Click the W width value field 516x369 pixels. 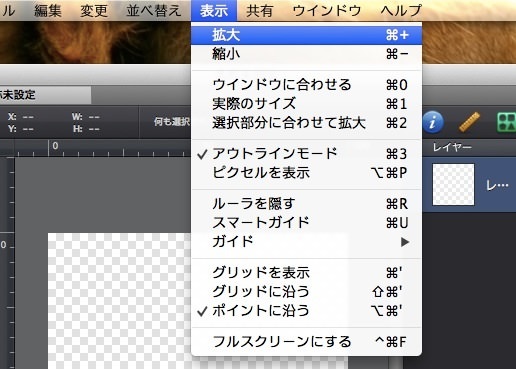pos(94,117)
